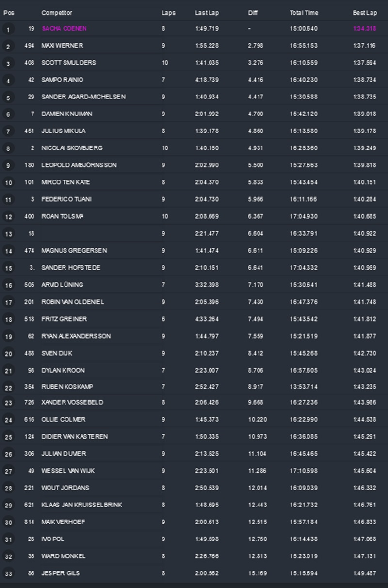Select the position 33 circle badge
This screenshot has height=588, width=388.
(8, 573)
